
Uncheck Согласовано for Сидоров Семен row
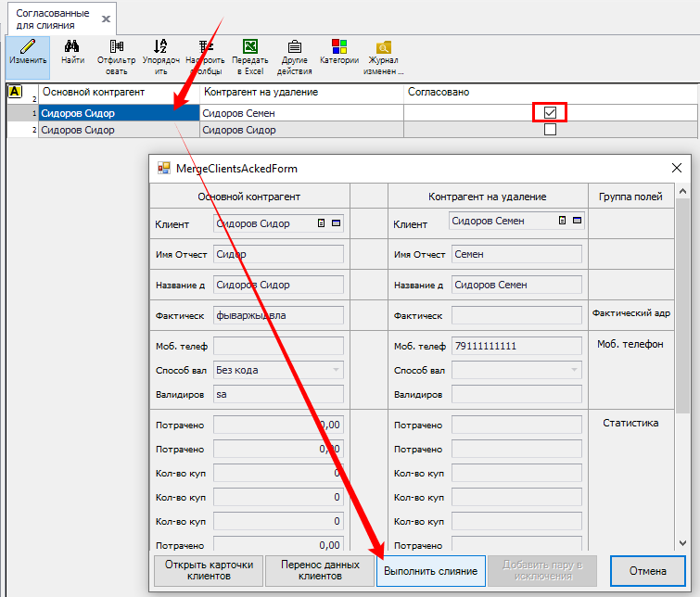coord(550,113)
